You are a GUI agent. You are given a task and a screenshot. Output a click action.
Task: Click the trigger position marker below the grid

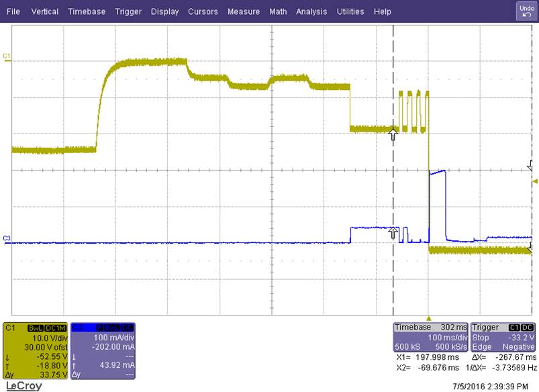(429, 318)
